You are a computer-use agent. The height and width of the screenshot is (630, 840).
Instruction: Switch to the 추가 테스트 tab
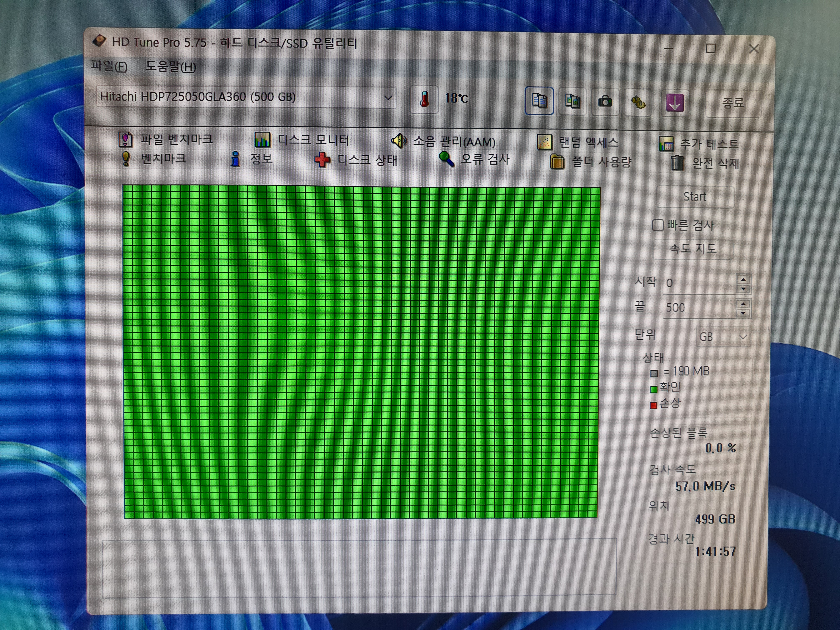(x=699, y=144)
